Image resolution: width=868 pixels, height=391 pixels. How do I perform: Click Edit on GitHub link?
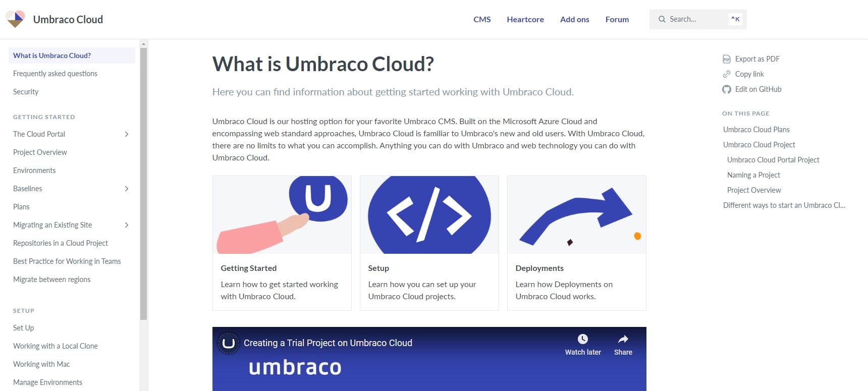click(x=758, y=89)
